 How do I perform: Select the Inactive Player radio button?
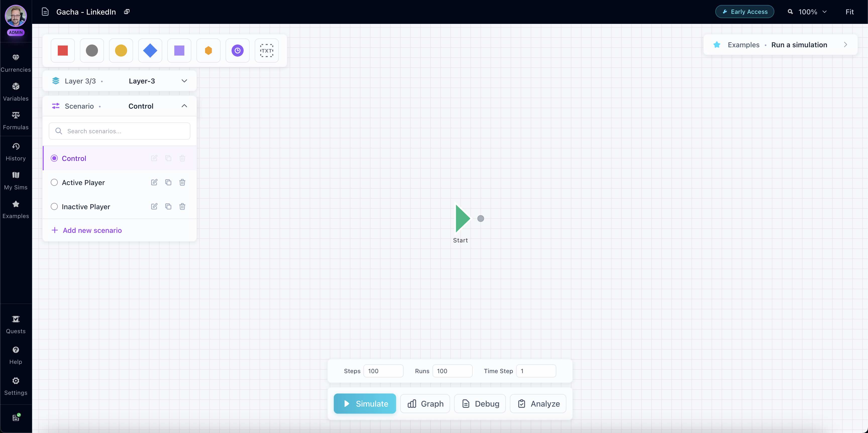pos(54,206)
